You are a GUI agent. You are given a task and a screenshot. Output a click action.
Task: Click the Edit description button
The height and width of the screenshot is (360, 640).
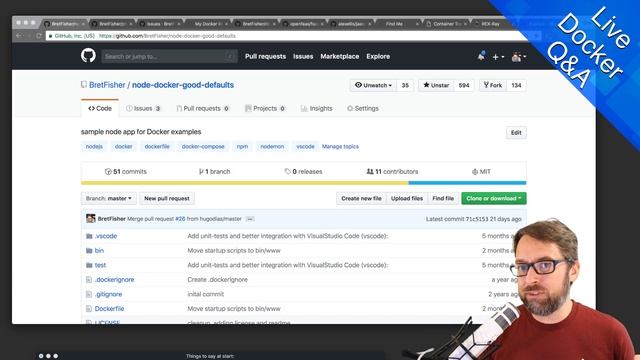point(516,133)
